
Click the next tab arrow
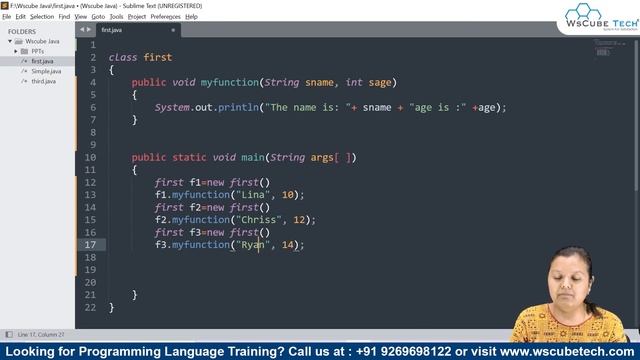89,29
